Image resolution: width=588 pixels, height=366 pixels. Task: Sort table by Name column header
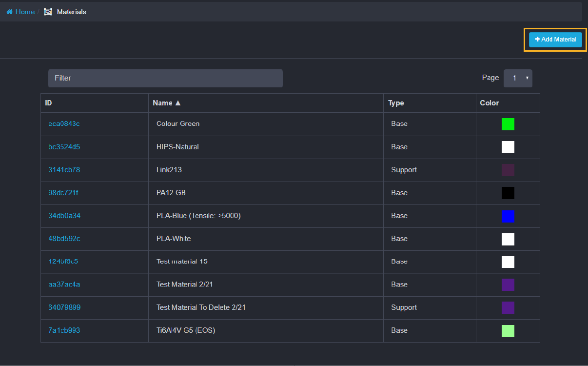(166, 103)
